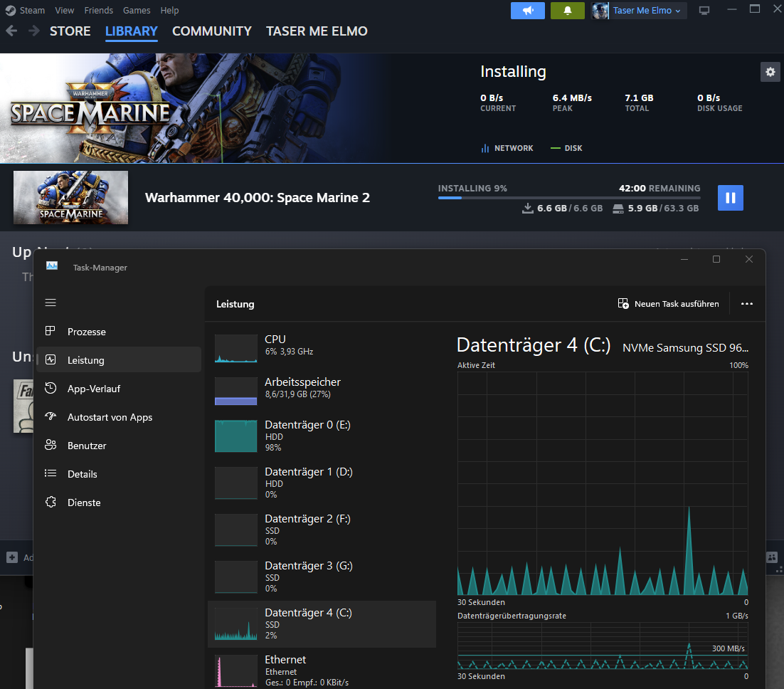Image resolution: width=784 pixels, height=689 pixels.
Task: Select Datenträger 0 (E:) entry
Action: tap(322, 436)
